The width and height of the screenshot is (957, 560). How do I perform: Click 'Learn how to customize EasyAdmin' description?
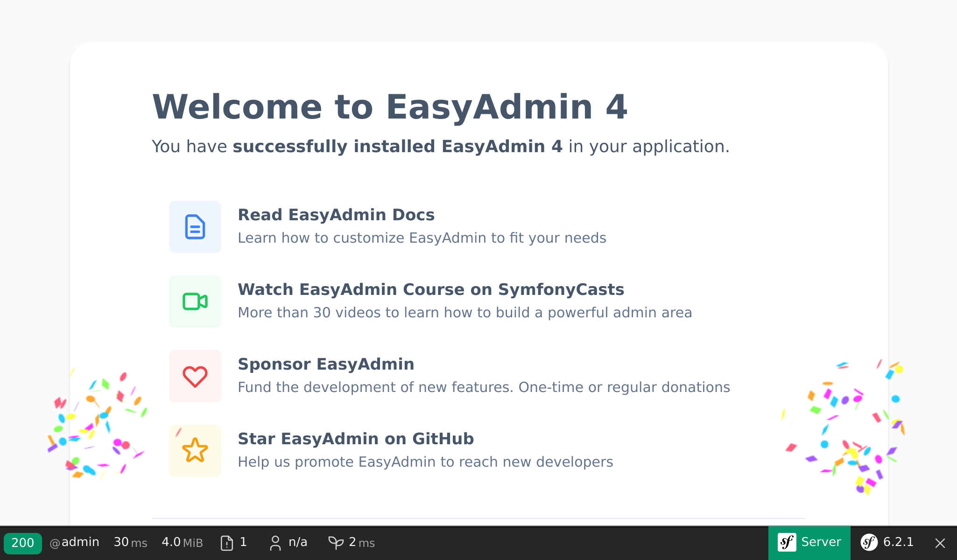click(422, 238)
